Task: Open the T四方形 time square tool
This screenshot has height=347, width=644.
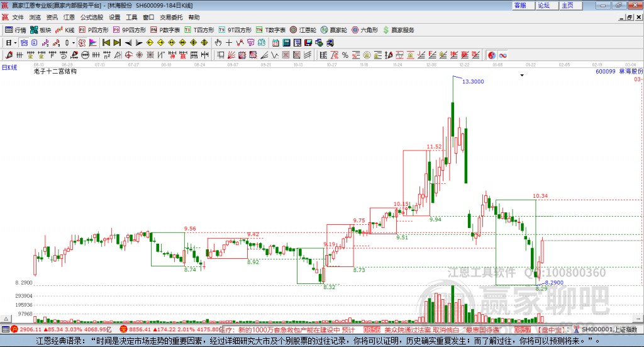Action: 199,30
